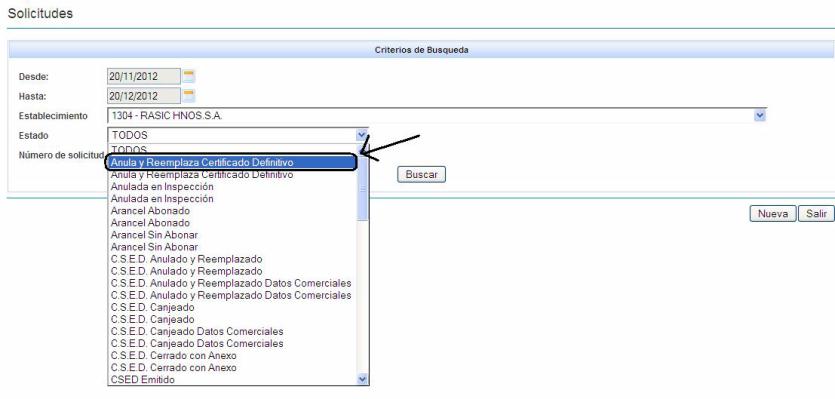Click the Desde date field 20/11/2012
Screen dimensions: 835x399
[144, 76]
